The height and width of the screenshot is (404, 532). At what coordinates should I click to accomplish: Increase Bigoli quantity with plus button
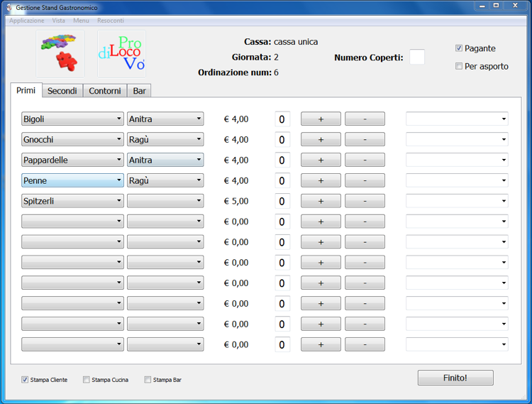pos(321,119)
